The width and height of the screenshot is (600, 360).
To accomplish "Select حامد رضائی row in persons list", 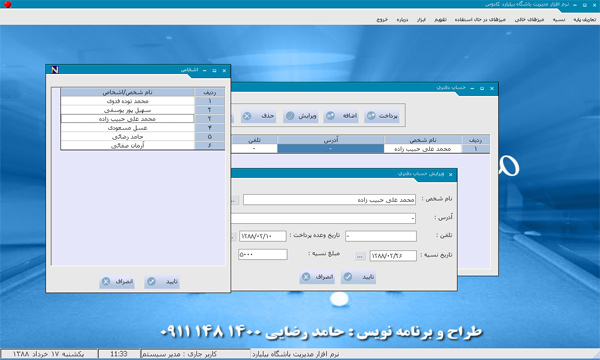I will pos(127,137).
